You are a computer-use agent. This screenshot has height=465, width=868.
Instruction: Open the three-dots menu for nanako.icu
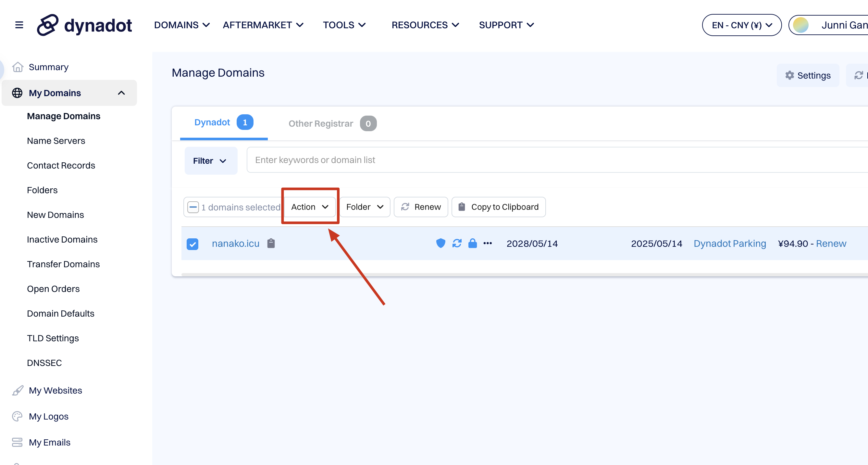coord(488,243)
